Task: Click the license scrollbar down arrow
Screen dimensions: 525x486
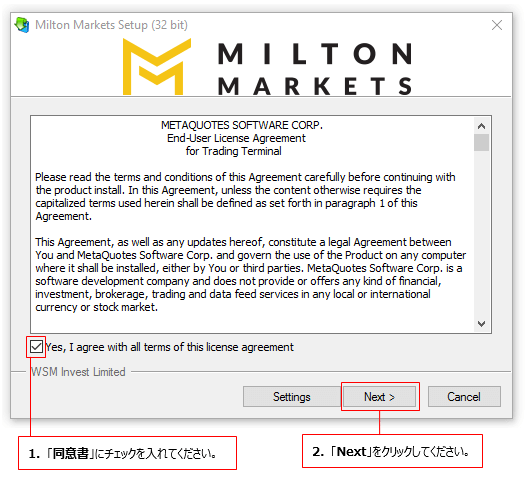Action: (481, 324)
